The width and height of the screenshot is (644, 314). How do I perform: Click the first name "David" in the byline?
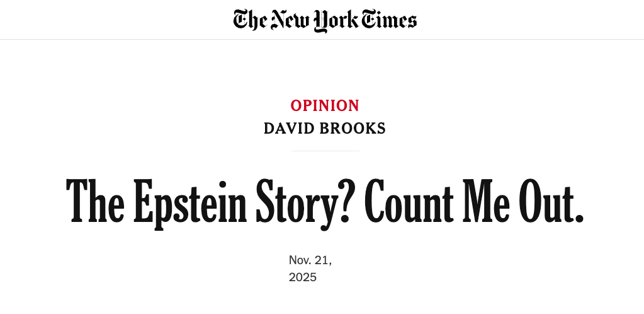290,129
